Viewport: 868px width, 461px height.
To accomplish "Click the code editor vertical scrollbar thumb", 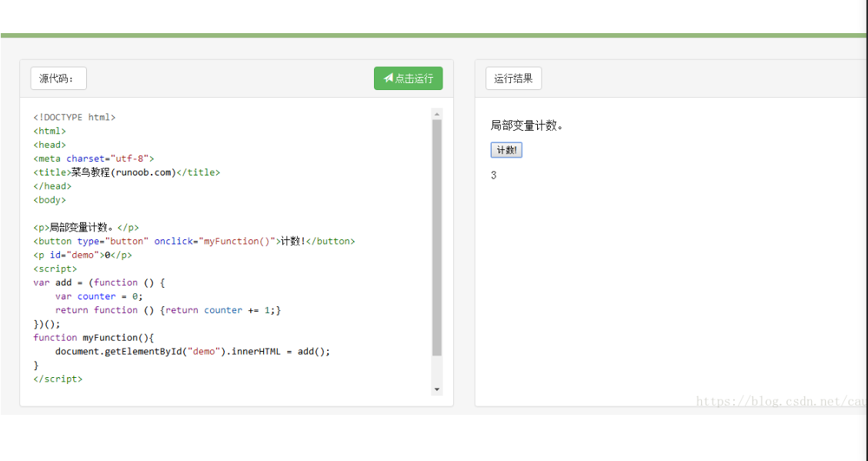I will (437, 238).
